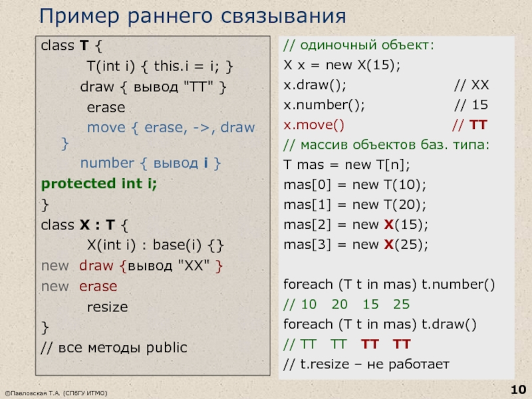
Task: Click the blue "number { вывод i }" line
Action: click(151, 164)
